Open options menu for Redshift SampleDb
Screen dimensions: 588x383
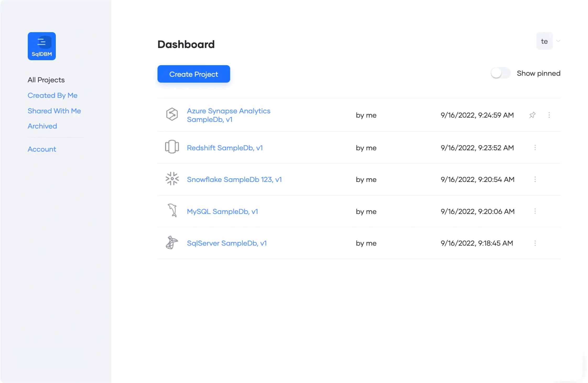point(535,148)
